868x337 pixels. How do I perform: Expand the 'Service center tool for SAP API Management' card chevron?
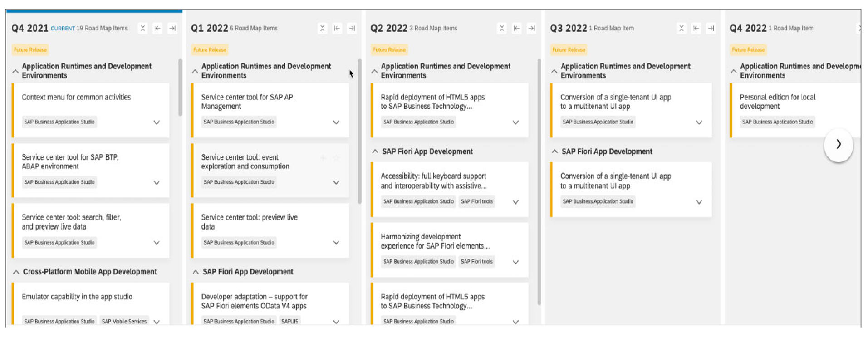tap(336, 122)
